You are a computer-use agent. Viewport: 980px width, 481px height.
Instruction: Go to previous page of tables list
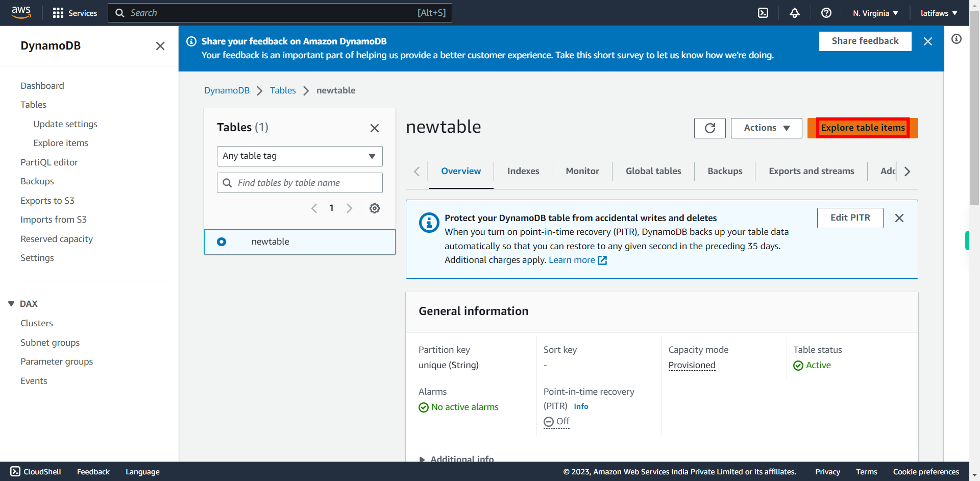point(314,208)
